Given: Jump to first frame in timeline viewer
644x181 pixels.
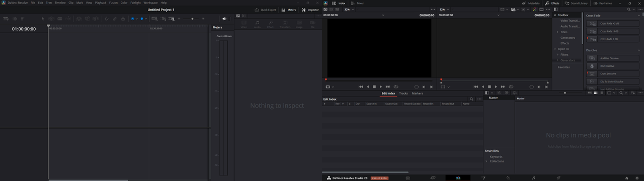Looking at the screenshot, I should click(x=476, y=86).
